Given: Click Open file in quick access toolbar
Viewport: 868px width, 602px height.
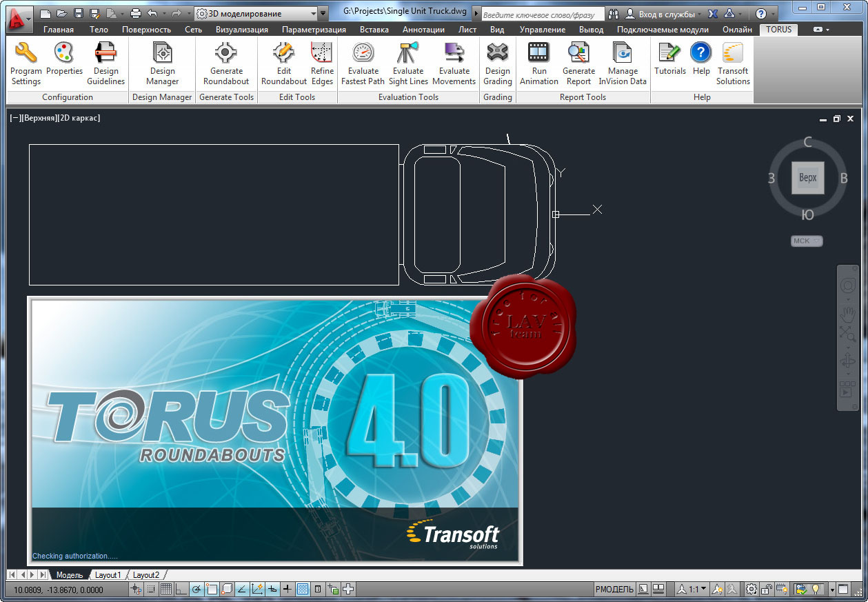Looking at the screenshot, I should click(x=62, y=13).
